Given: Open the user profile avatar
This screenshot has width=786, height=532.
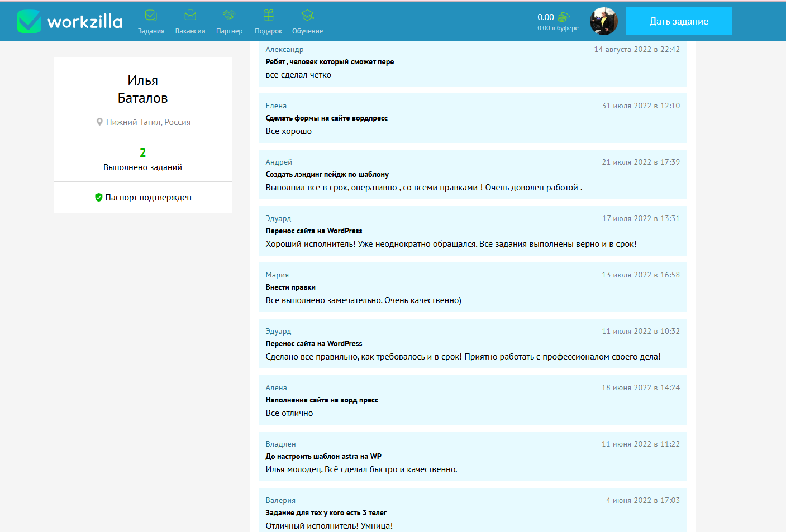Looking at the screenshot, I should pyautogui.click(x=604, y=21).
